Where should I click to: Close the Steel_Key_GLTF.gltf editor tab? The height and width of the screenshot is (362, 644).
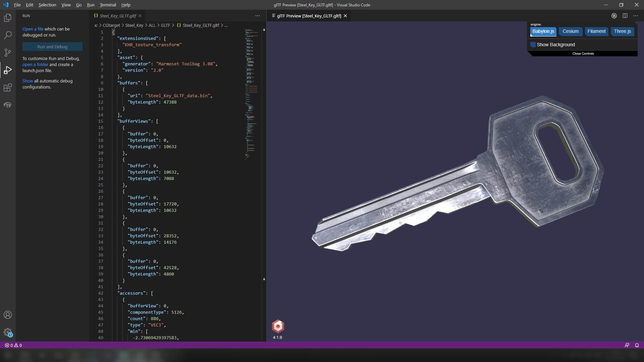pos(140,16)
